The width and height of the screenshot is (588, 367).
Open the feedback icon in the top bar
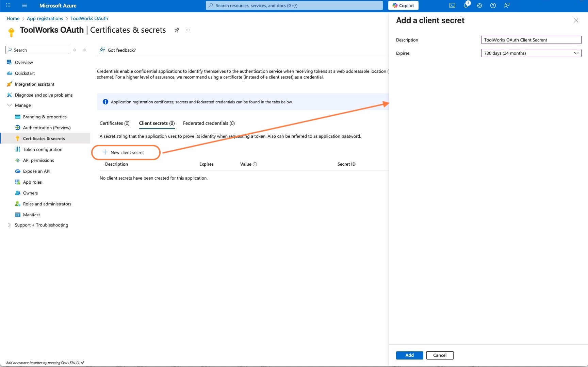point(507,5)
